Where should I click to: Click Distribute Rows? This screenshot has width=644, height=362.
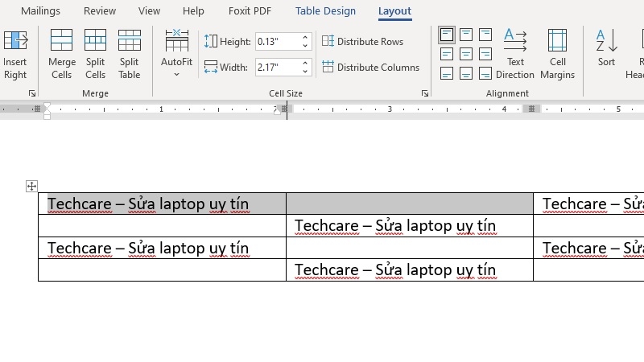point(363,42)
